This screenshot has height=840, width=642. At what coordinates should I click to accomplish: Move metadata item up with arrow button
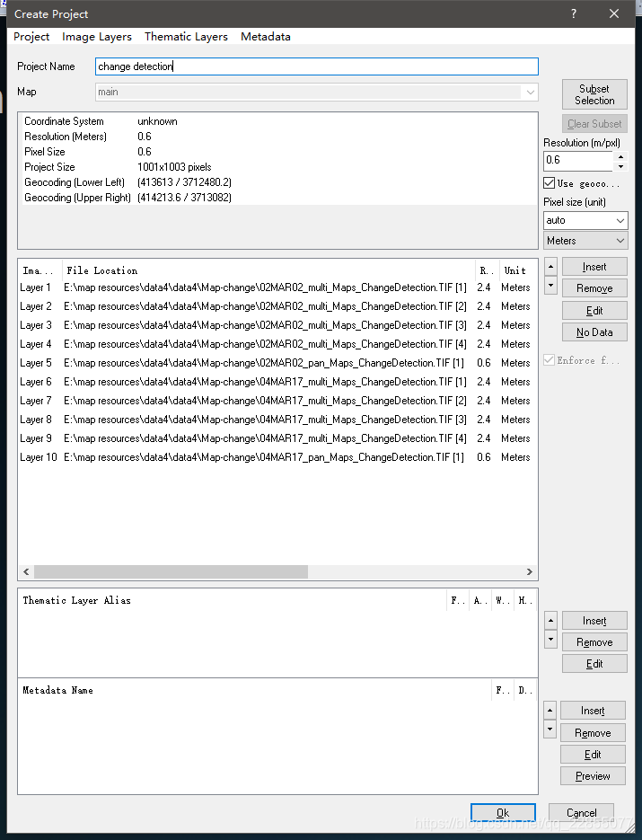tap(550, 711)
